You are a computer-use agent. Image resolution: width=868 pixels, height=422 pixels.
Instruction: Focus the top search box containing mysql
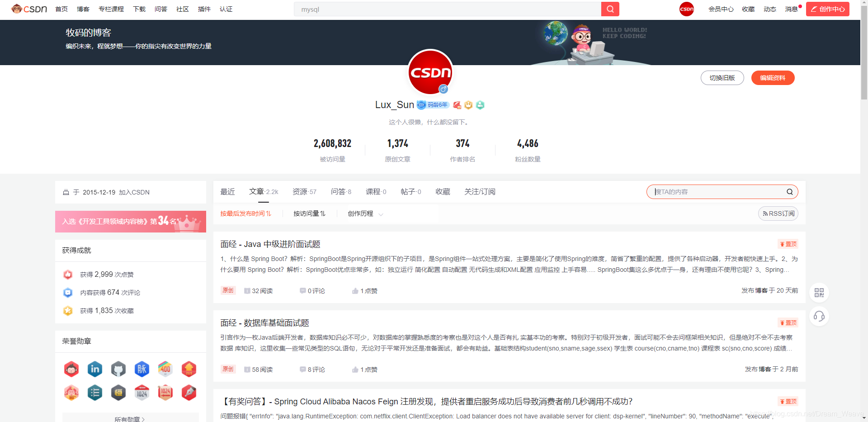448,9
